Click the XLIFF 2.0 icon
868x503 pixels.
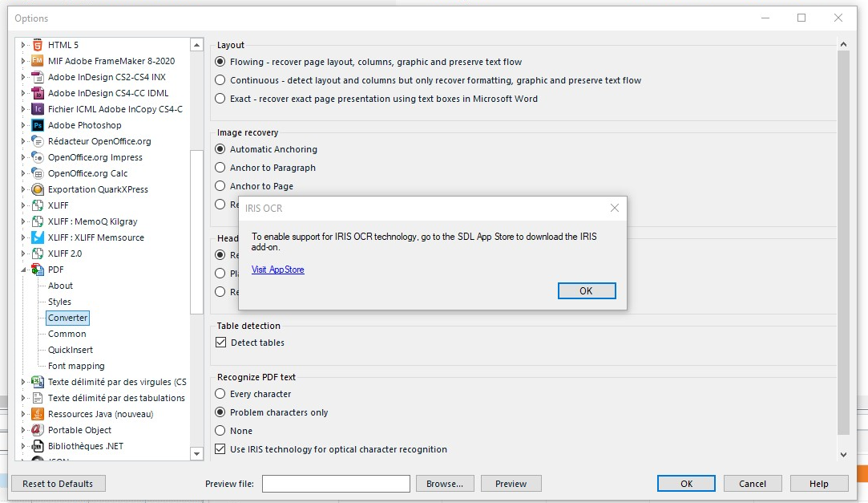point(38,254)
